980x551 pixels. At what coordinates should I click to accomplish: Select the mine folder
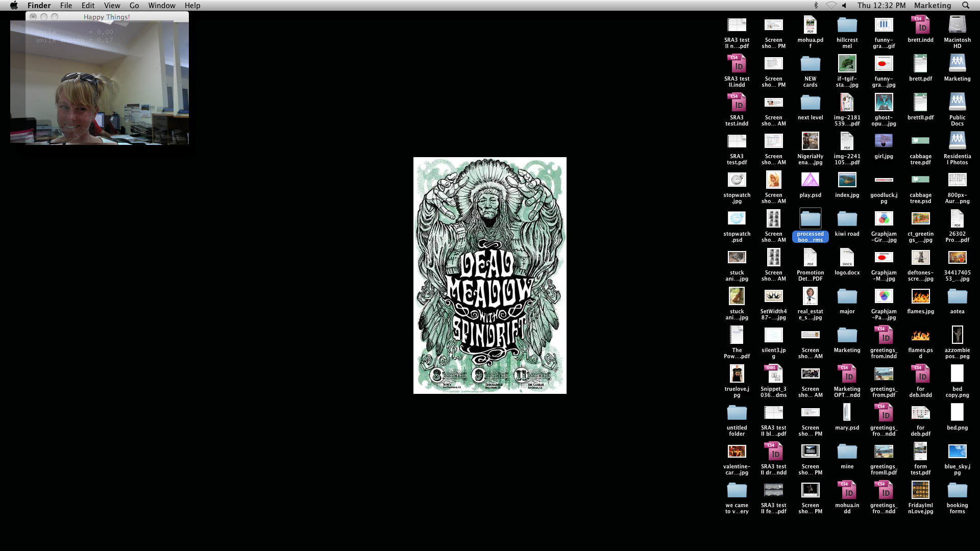tap(847, 452)
